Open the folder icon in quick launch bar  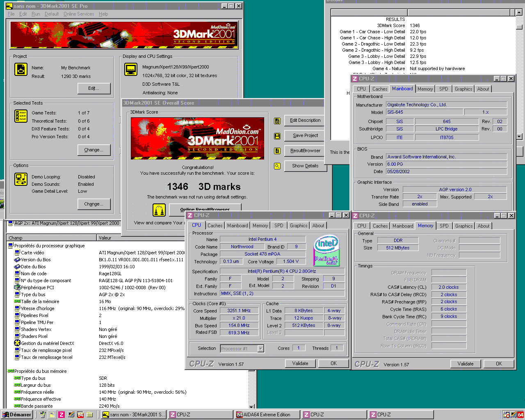(x=90, y=415)
